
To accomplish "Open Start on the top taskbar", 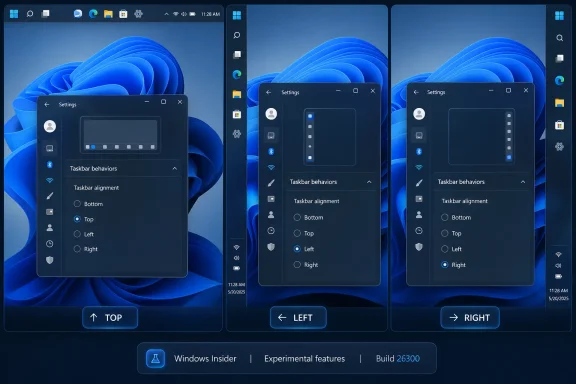I will point(14,14).
